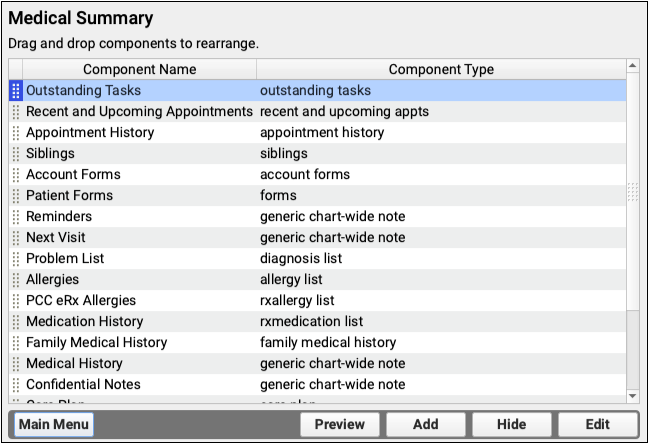Click drag handle next to Siblings row
This screenshot has height=443, width=648.
click(x=15, y=153)
